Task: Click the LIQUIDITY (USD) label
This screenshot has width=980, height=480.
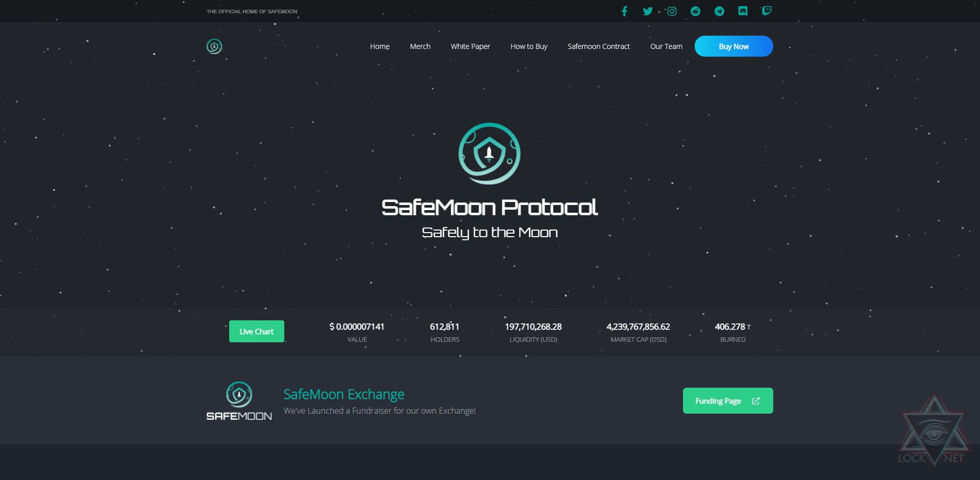Action: [533, 340]
